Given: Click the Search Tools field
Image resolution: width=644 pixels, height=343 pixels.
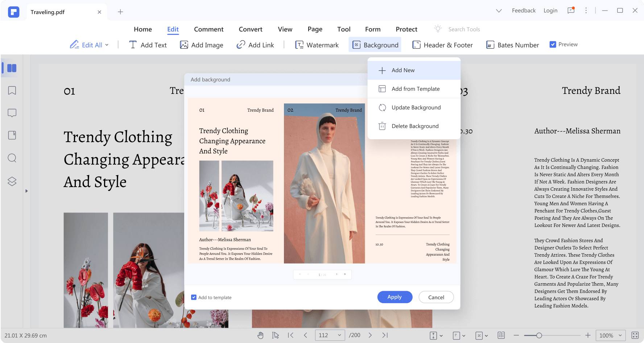Looking at the screenshot, I should pyautogui.click(x=464, y=29).
